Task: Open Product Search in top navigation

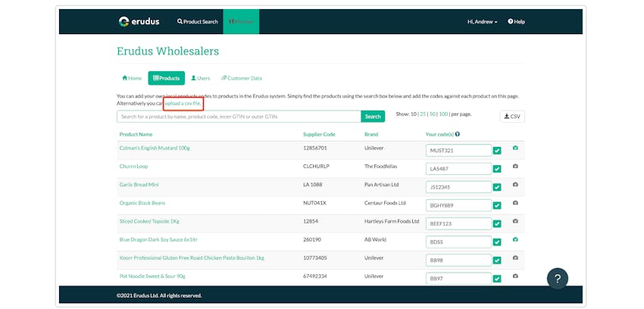Action: coord(198,22)
